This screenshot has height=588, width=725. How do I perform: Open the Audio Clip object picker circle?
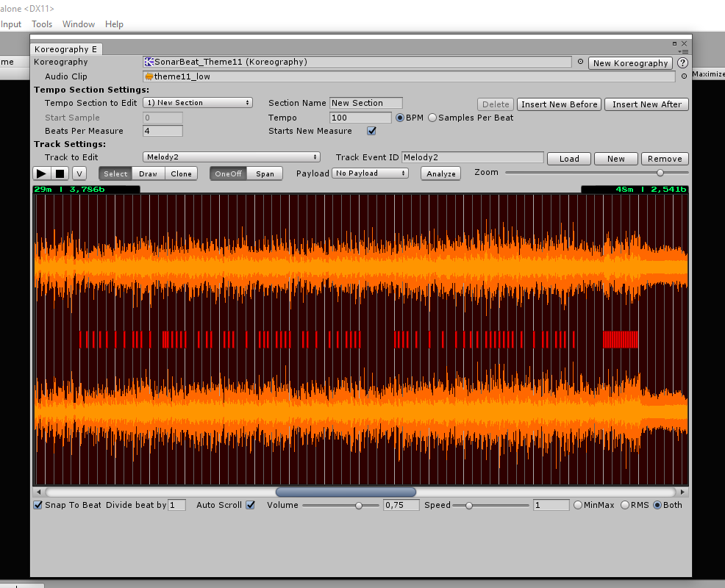(x=684, y=76)
